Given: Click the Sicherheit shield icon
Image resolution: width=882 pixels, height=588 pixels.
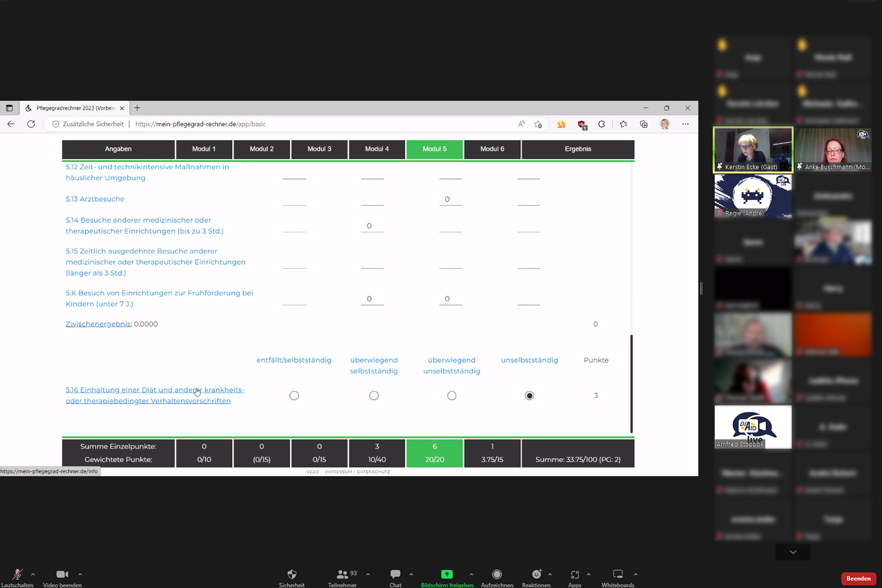Looking at the screenshot, I should pos(292,574).
